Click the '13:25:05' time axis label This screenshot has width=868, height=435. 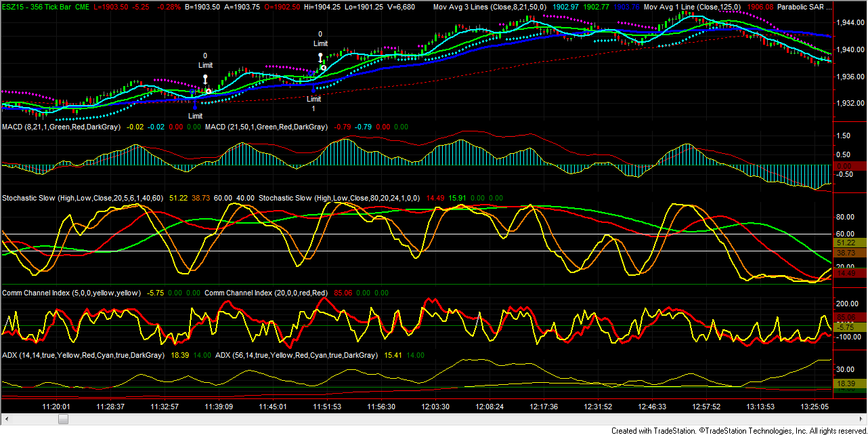tap(815, 407)
